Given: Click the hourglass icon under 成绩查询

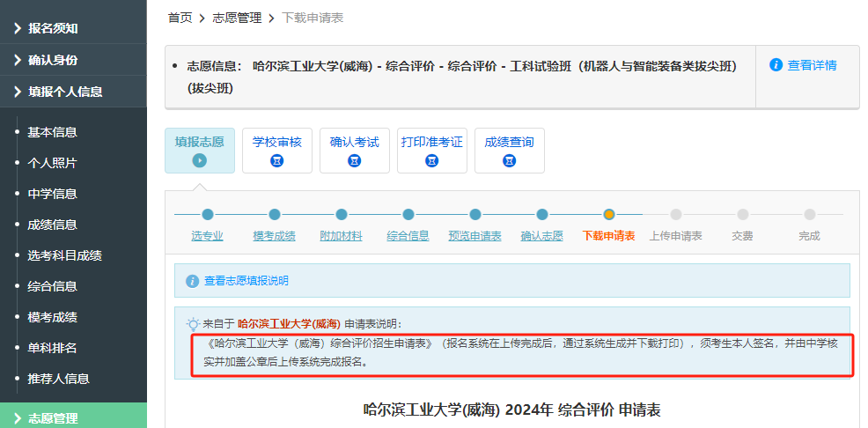Looking at the screenshot, I should coord(510,161).
